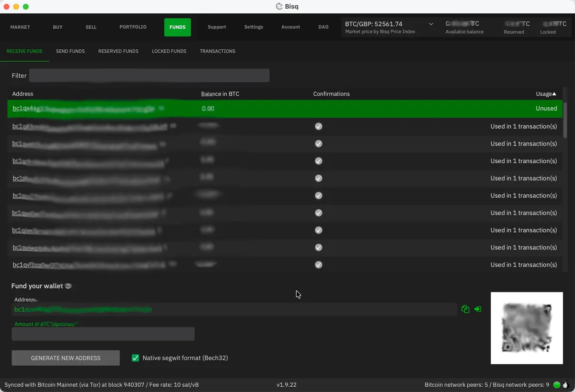Click the green network status indicator
The width and height of the screenshot is (575, 392).
point(557,384)
